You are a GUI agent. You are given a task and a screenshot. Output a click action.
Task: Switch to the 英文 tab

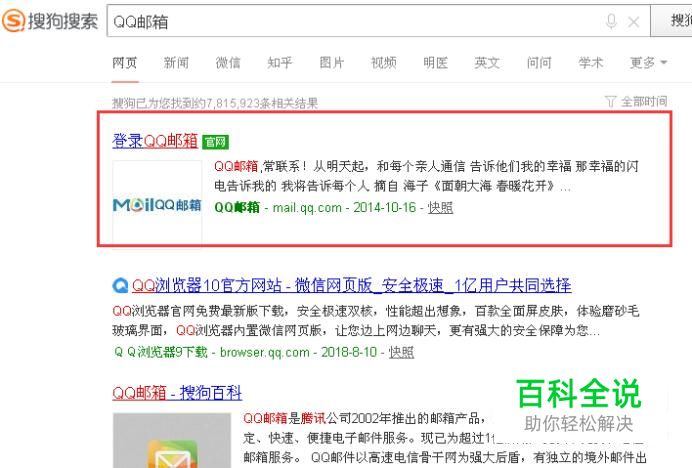[487, 63]
